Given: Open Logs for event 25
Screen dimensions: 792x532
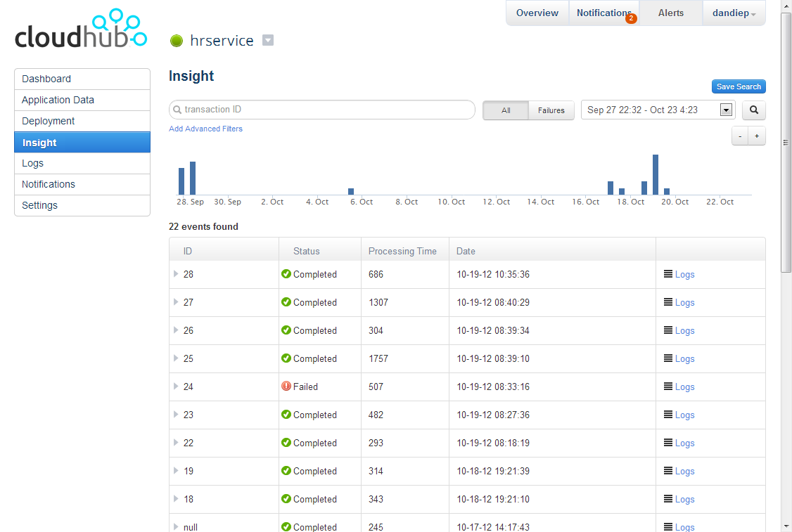Looking at the screenshot, I should tap(684, 358).
